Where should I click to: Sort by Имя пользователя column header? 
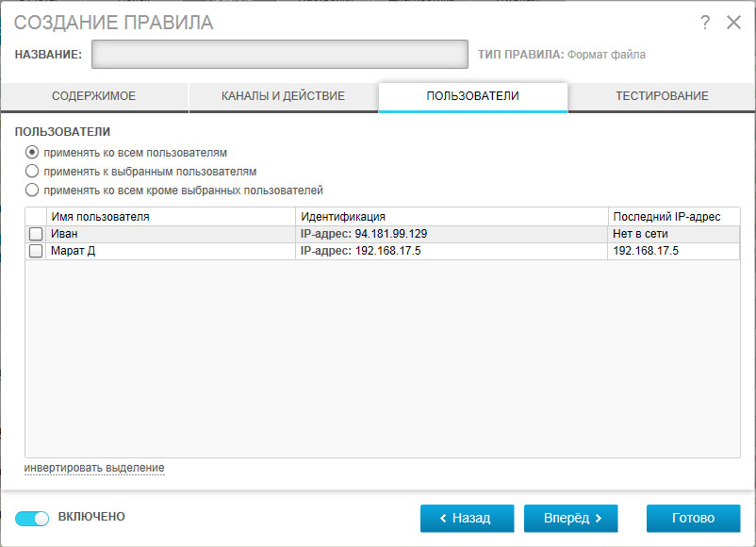click(x=171, y=217)
